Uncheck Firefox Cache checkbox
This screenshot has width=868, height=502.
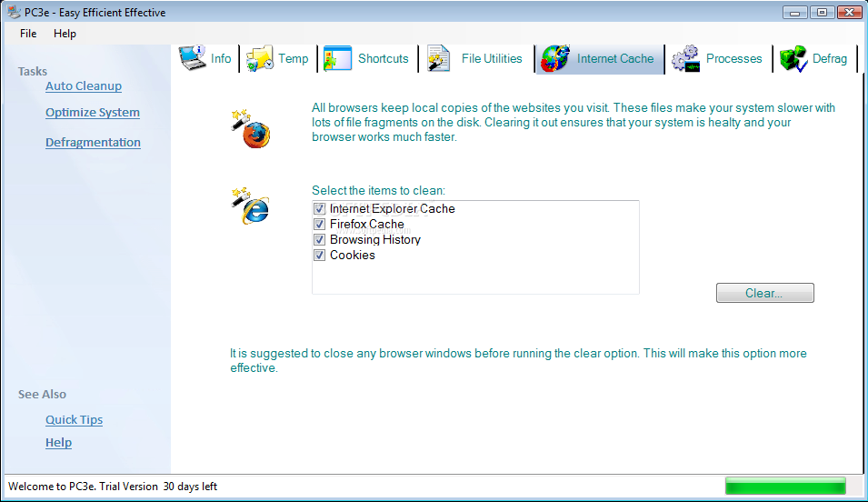click(x=319, y=225)
